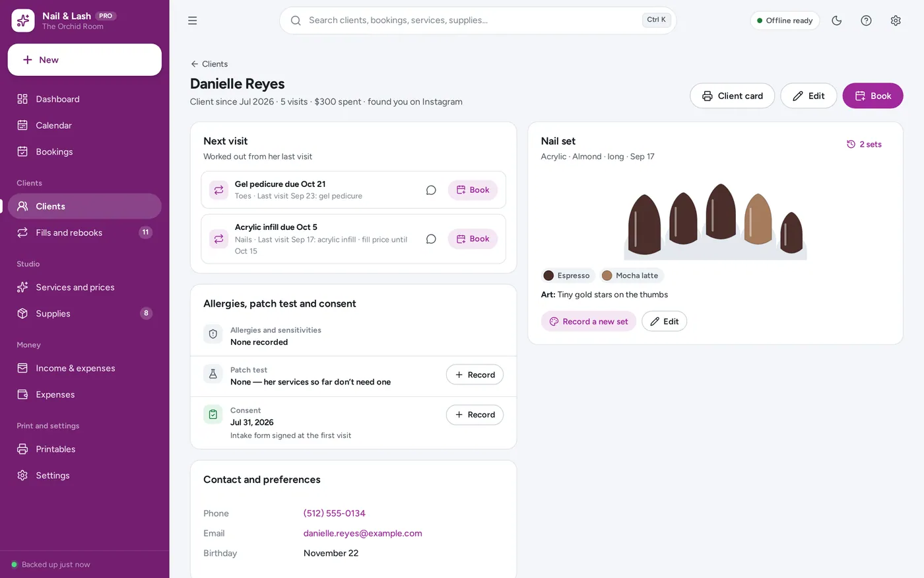
Task: Book the Acrylic infill visit
Action: point(473,239)
